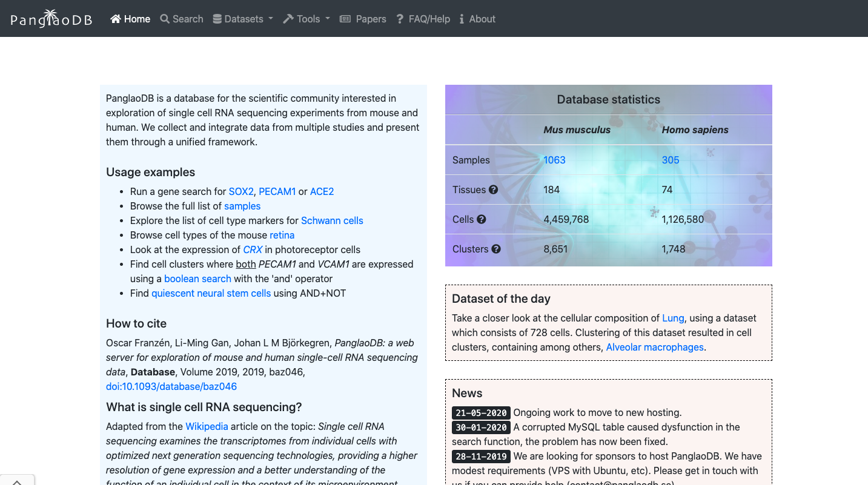Click the help icon next to Tissues

493,190
